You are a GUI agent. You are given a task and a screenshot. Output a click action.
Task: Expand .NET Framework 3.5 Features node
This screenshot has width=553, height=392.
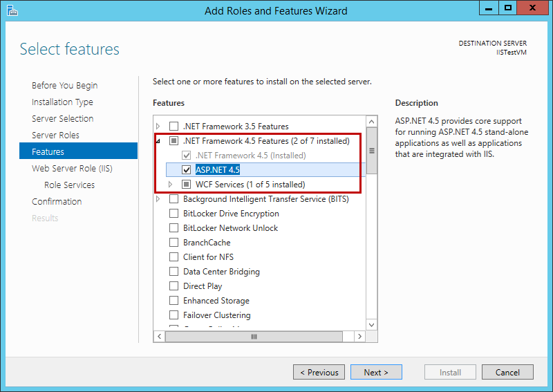[158, 127]
